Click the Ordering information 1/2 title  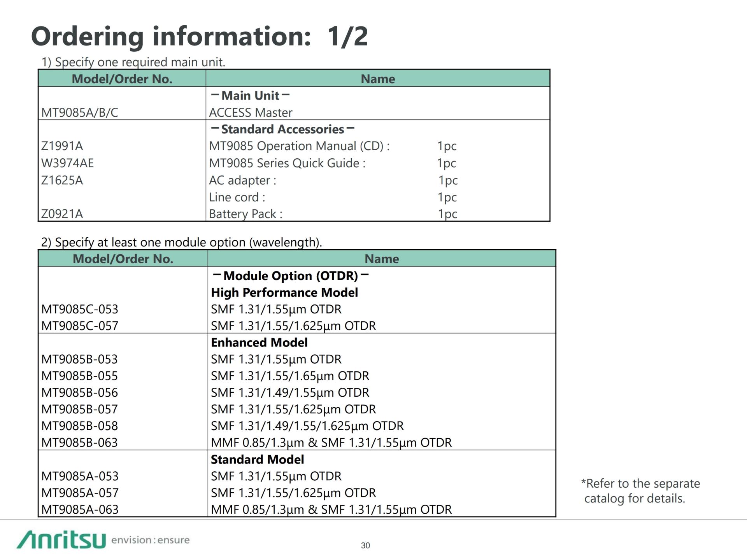point(199,37)
